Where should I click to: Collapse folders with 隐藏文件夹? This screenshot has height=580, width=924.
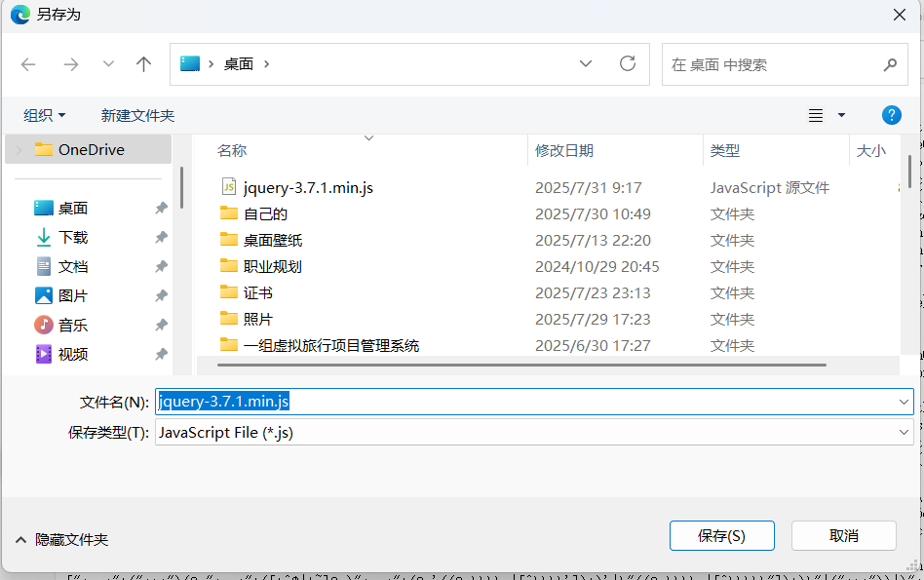click(61, 539)
